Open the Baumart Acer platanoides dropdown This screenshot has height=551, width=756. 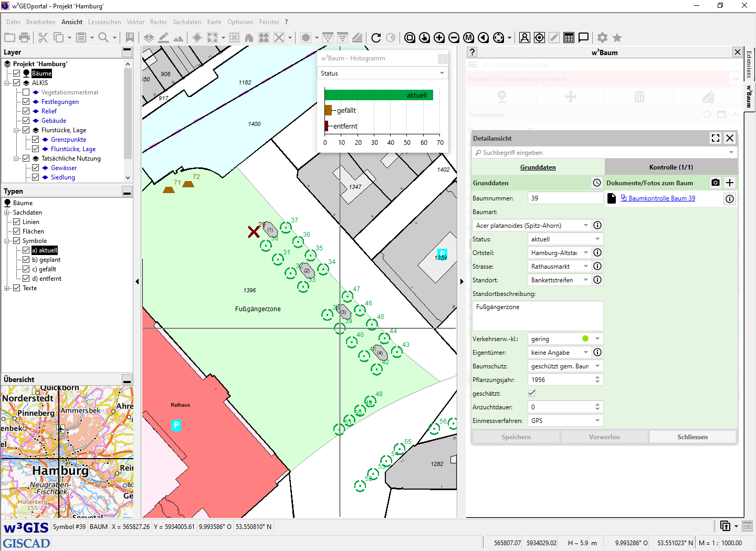(x=531, y=226)
